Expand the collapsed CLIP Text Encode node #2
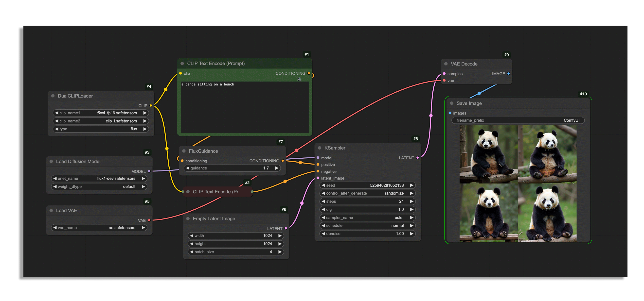 click(x=188, y=192)
